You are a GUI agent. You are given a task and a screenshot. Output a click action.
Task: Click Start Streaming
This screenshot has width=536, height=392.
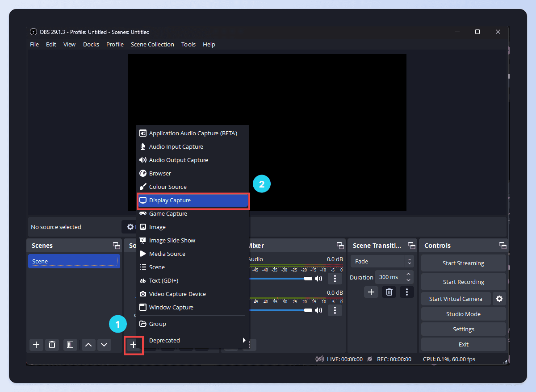coord(463,263)
